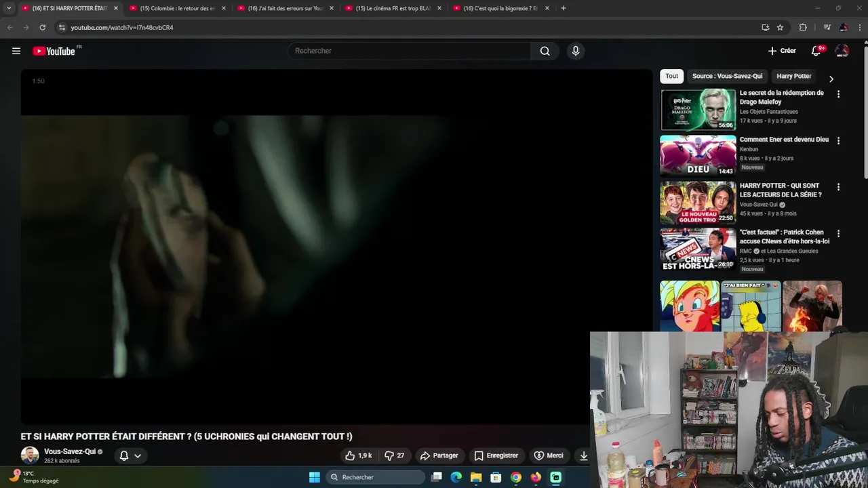Viewport: 868px width, 488px height.
Task: Open the DIEU Ener video thumbnail
Action: pyautogui.click(x=698, y=156)
